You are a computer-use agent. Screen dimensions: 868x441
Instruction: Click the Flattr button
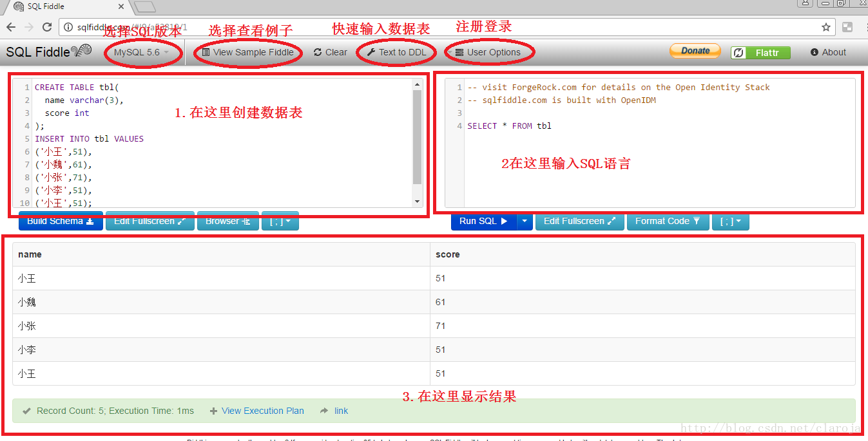760,53
